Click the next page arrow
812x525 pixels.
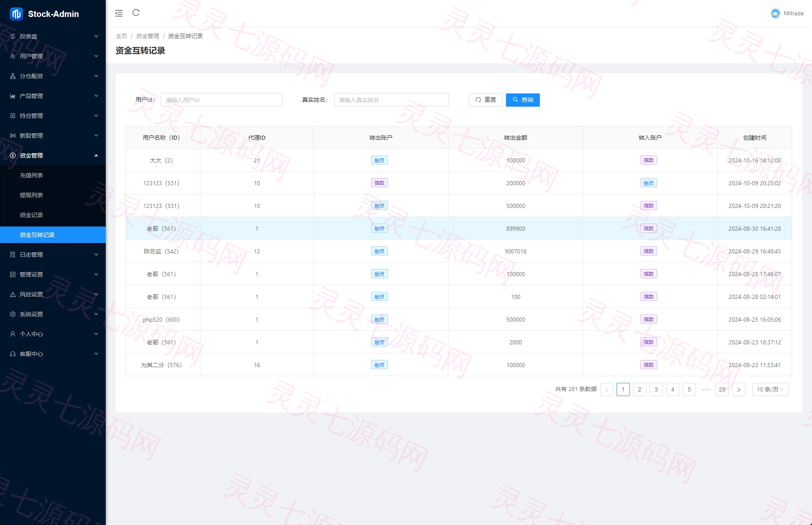click(x=739, y=389)
